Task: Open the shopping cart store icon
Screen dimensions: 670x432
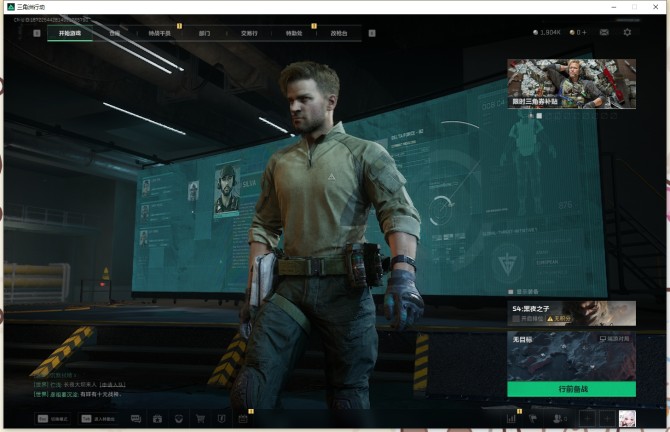Action: [x=200, y=419]
